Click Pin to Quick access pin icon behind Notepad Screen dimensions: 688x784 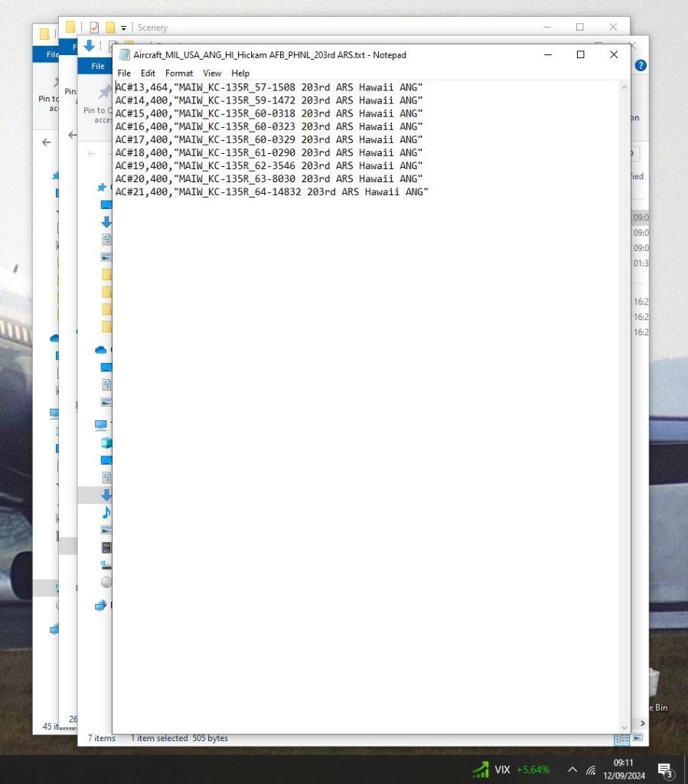[x=105, y=92]
